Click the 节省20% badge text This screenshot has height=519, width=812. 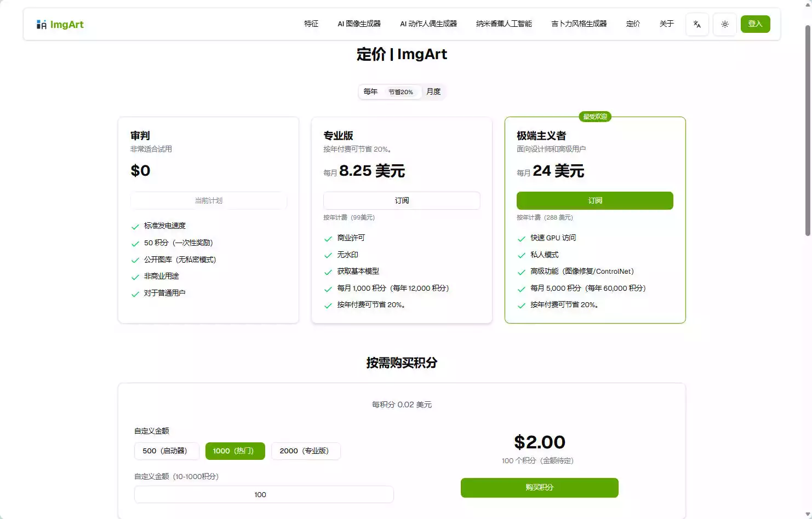401,92
